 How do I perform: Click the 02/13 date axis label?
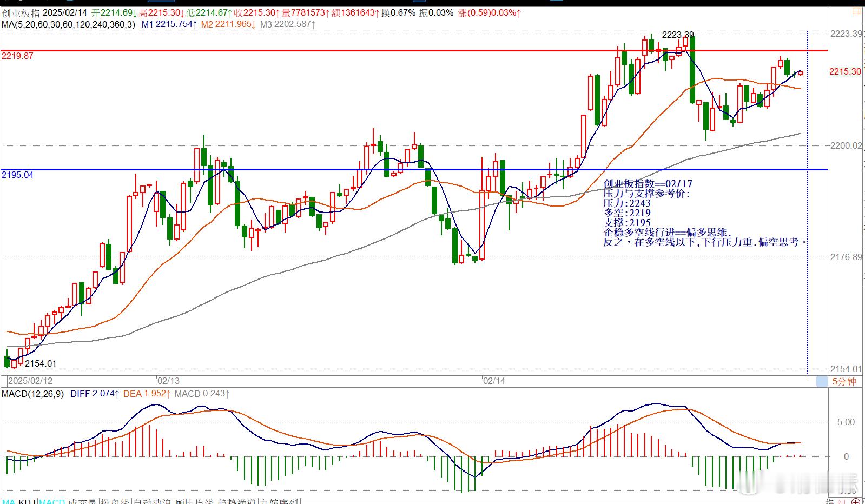168,381
